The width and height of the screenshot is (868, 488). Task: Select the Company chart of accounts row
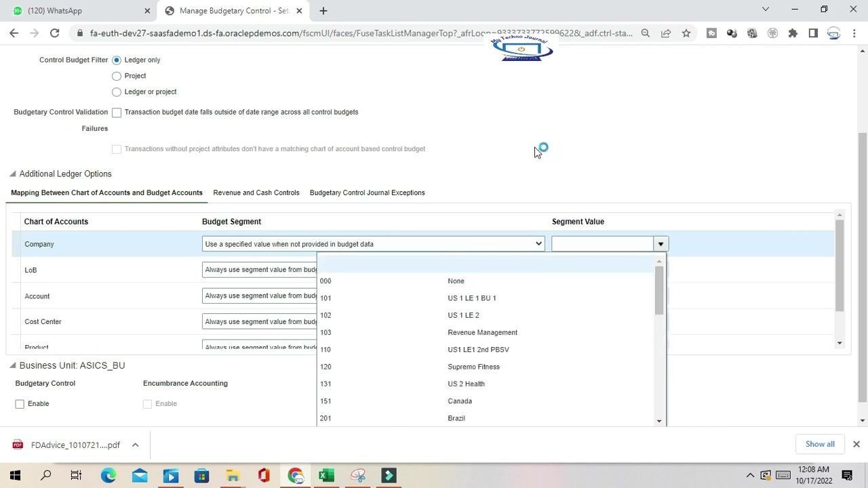422,244
